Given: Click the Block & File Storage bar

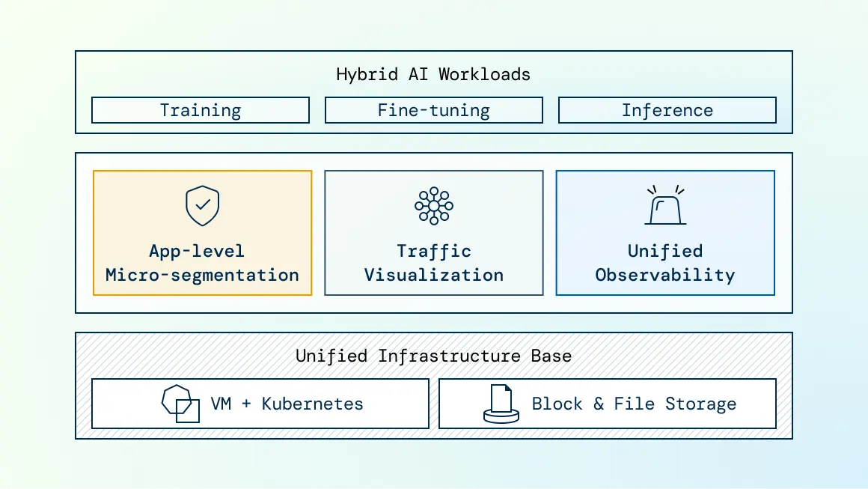Looking at the screenshot, I should (607, 404).
